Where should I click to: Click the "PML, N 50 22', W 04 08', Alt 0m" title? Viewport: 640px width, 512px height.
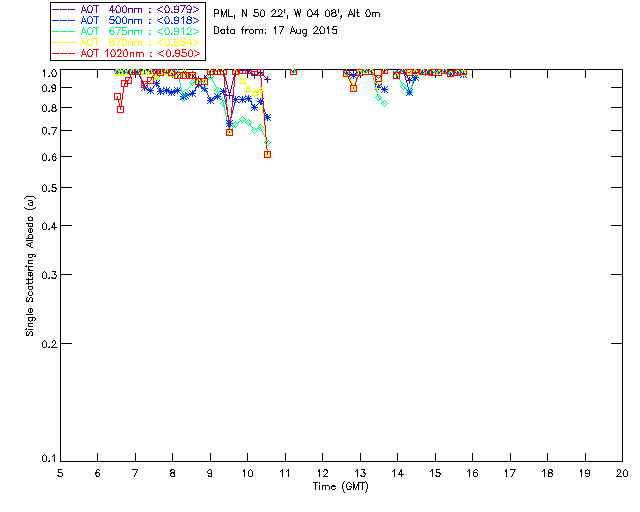pyautogui.click(x=297, y=14)
